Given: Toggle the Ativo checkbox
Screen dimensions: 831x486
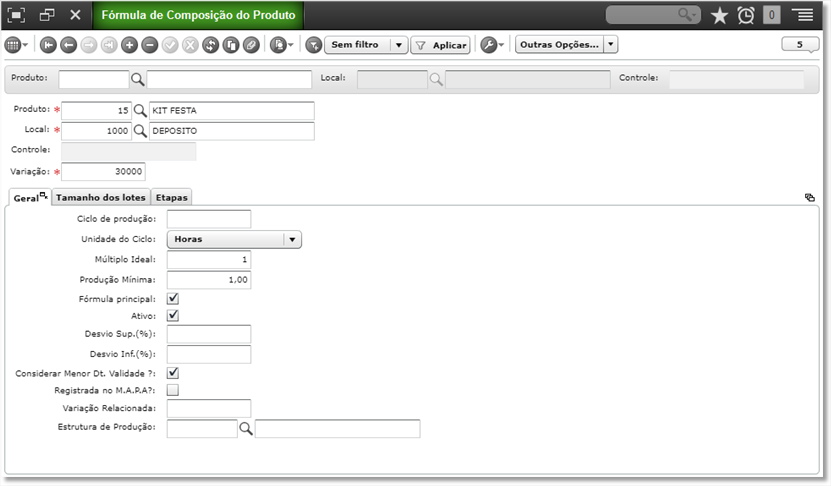Looking at the screenshot, I should coord(173,316).
